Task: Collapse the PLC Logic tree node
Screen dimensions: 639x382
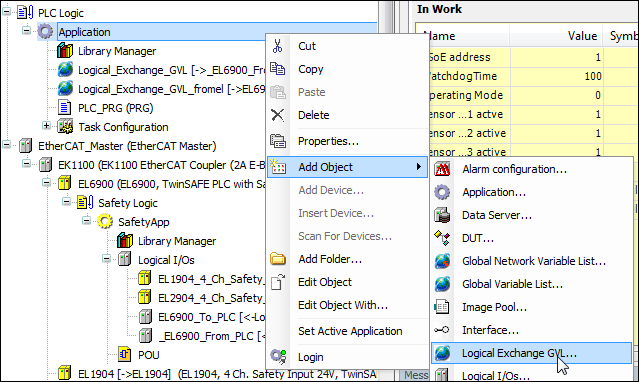Action: coord(7,12)
